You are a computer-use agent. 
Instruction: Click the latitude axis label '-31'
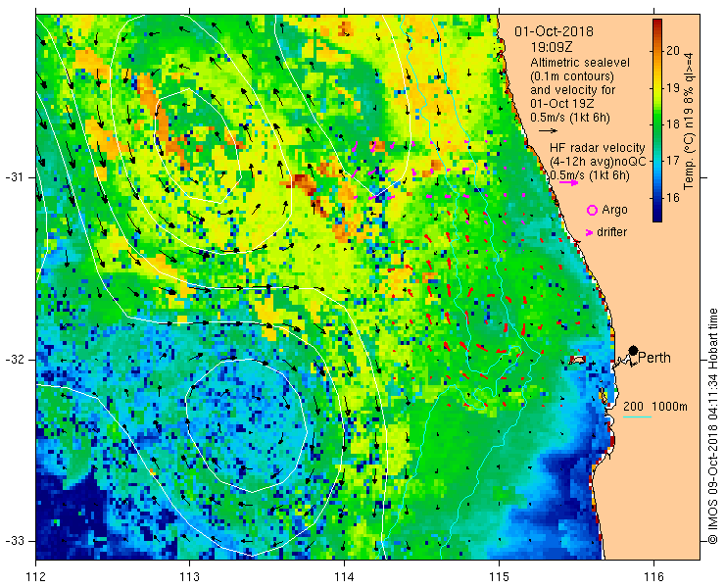click(14, 177)
